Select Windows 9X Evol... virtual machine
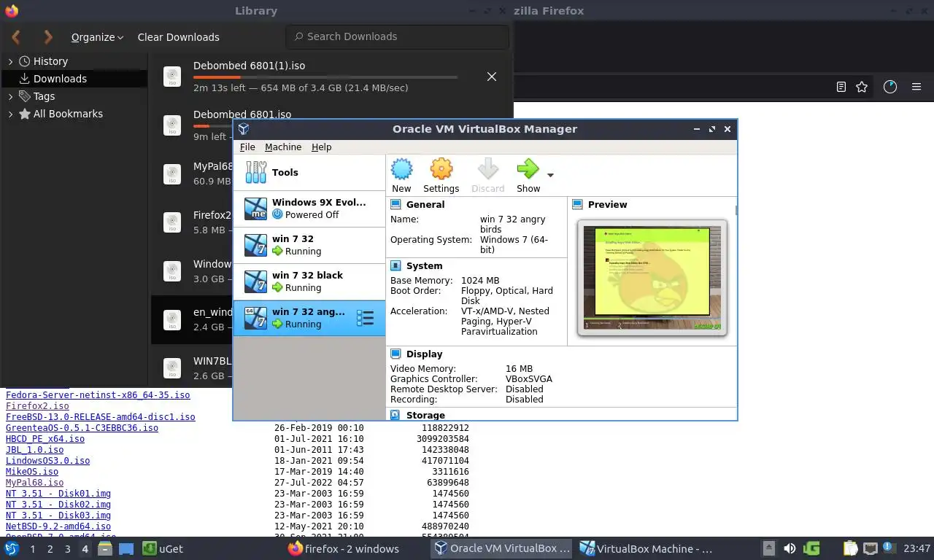 click(309, 209)
